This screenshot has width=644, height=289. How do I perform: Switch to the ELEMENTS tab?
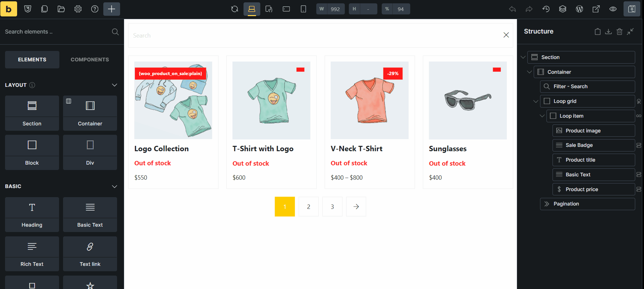32,60
